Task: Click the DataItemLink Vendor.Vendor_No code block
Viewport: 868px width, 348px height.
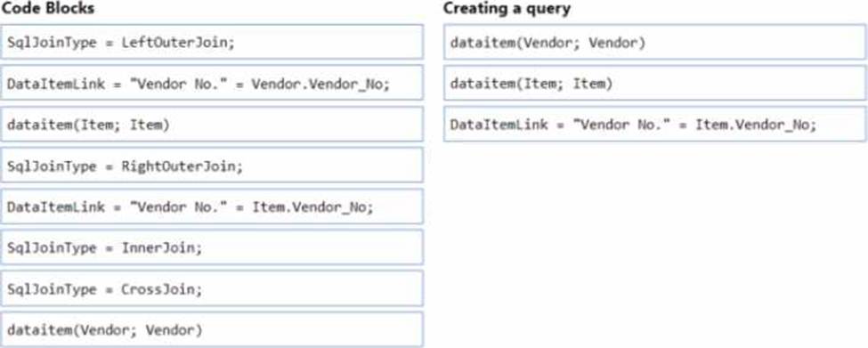Action: click(212, 83)
